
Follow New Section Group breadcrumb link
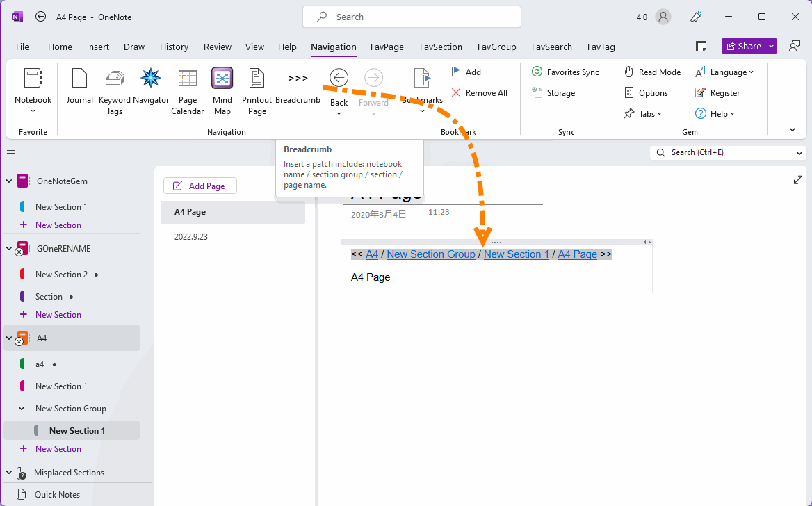[431, 254]
